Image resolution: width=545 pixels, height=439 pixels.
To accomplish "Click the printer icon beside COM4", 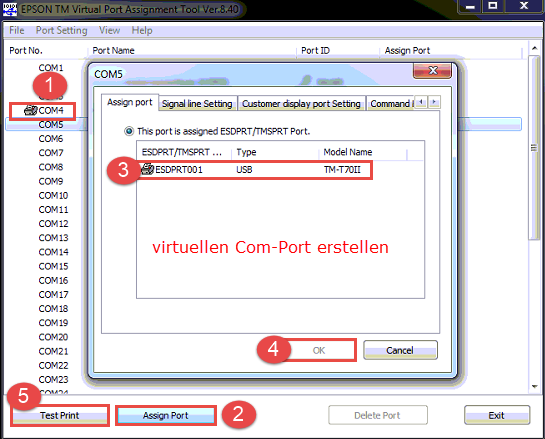I will click(x=31, y=111).
